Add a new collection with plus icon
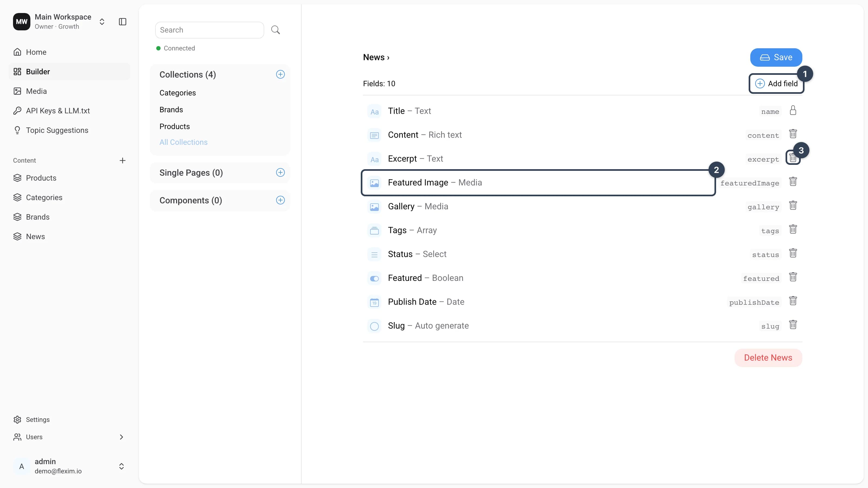 (280, 75)
